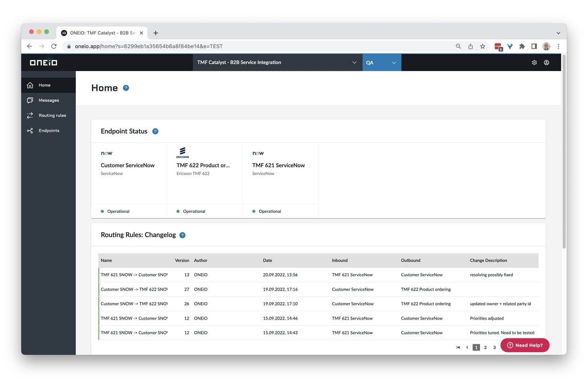The width and height of the screenshot is (588, 392).
Task: Open the browser extensions puzzle icon
Action: pyautogui.click(x=522, y=46)
